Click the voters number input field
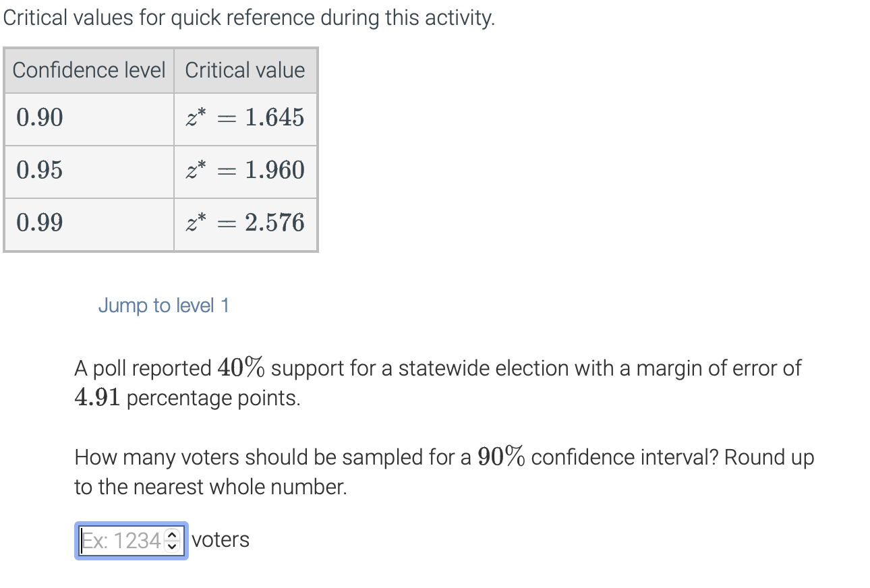This screenshot has width=870, height=588. (x=121, y=539)
